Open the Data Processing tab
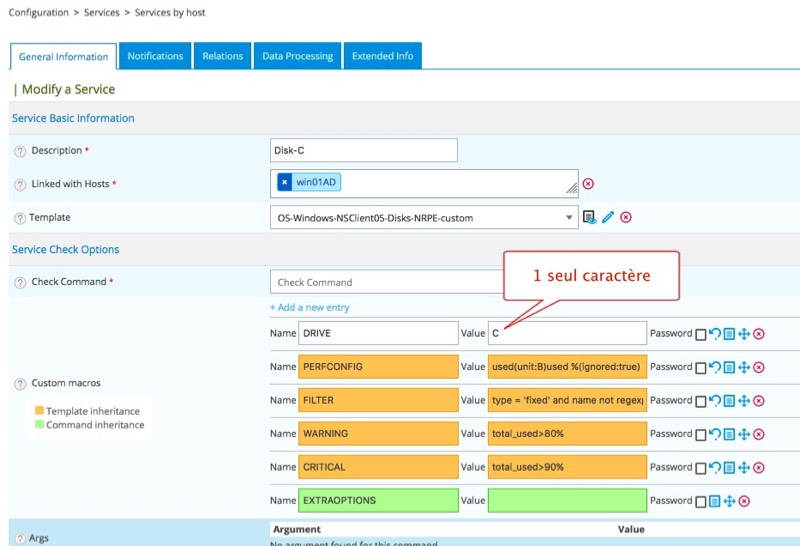 [297, 56]
